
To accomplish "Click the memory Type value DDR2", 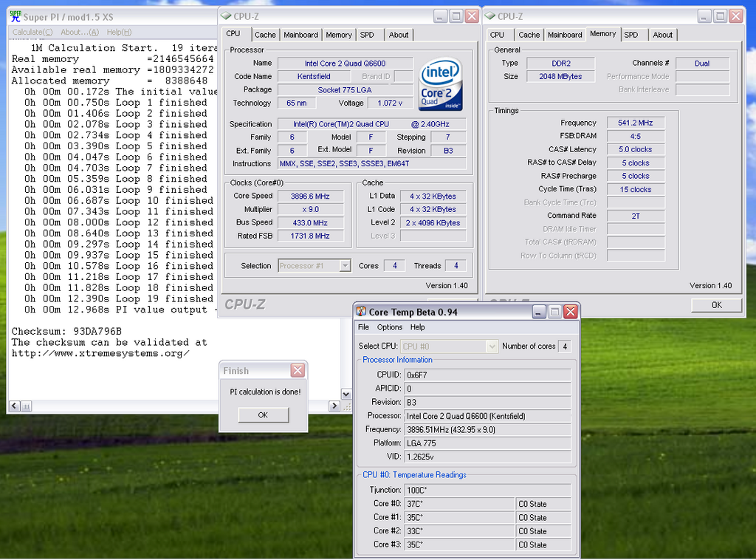I will (x=561, y=64).
